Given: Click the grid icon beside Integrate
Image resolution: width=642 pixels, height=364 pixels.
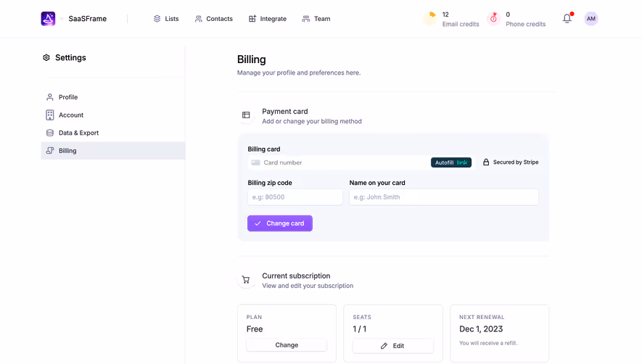Looking at the screenshot, I should point(252,19).
